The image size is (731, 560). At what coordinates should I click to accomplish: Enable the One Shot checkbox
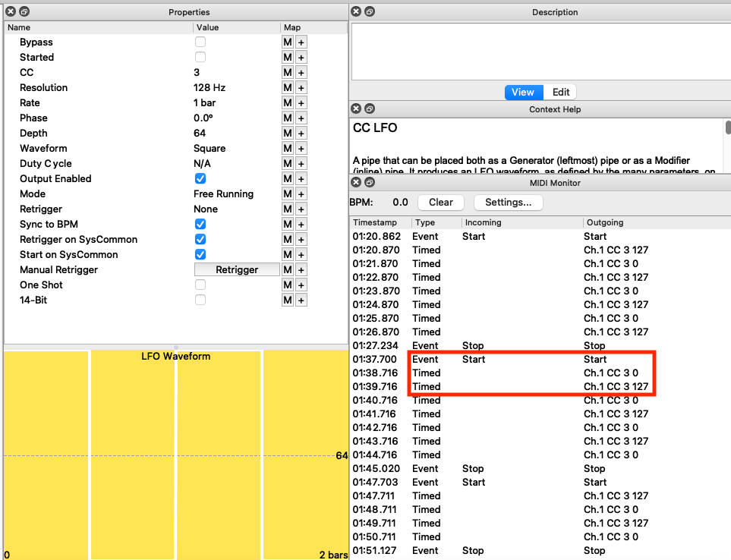click(200, 285)
